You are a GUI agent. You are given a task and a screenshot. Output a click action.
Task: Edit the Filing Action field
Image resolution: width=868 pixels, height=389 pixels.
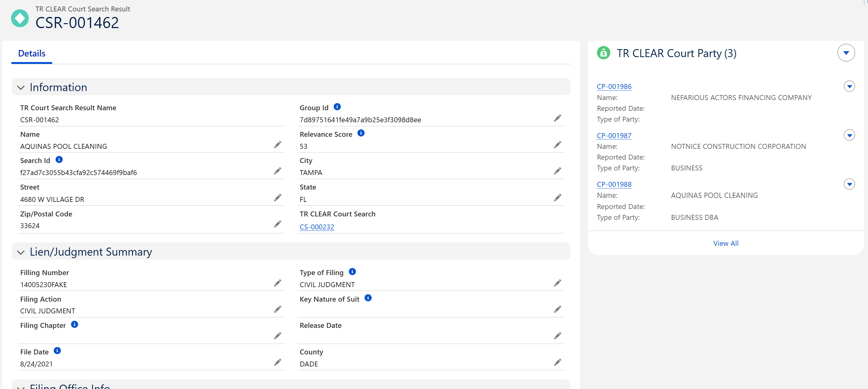(x=277, y=309)
